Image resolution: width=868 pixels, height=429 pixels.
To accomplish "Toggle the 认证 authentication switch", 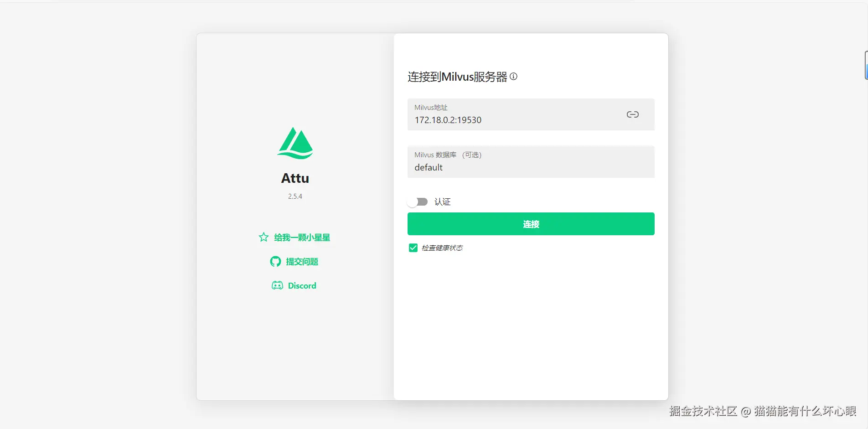I will pos(418,202).
